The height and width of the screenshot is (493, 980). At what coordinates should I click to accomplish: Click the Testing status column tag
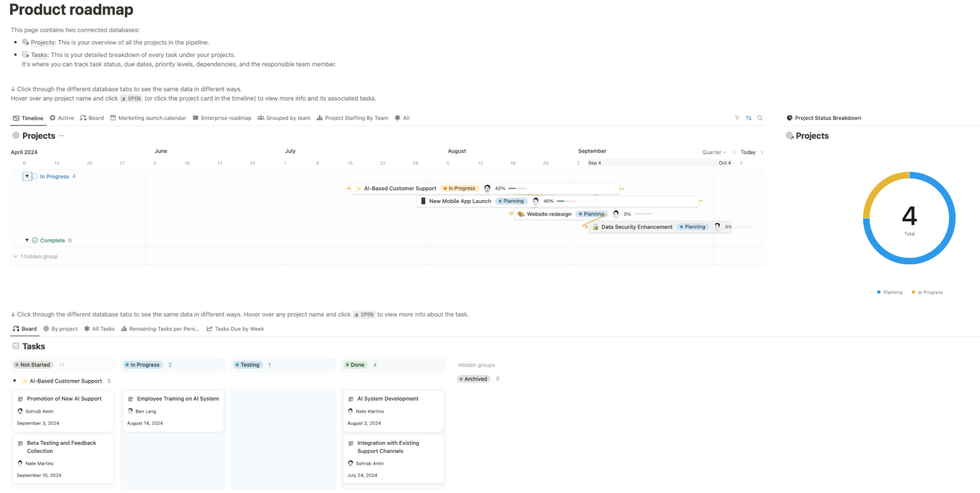[x=247, y=365]
